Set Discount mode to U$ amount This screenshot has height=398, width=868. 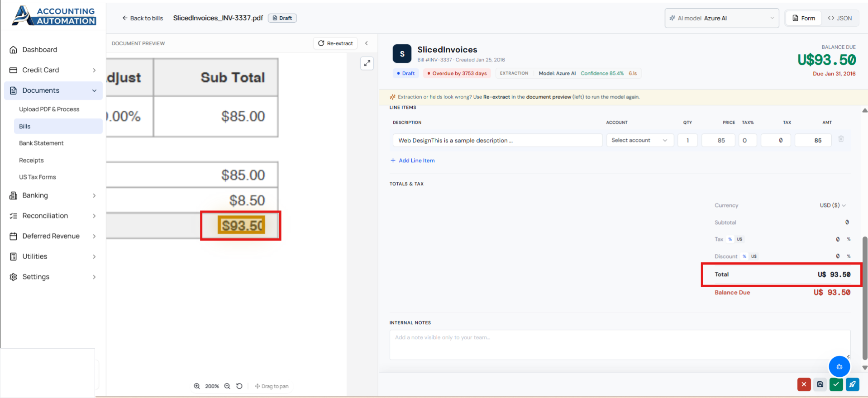(754, 256)
